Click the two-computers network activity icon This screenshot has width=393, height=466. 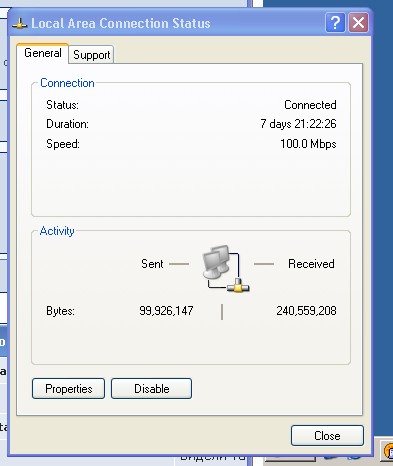pyautogui.click(x=226, y=269)
